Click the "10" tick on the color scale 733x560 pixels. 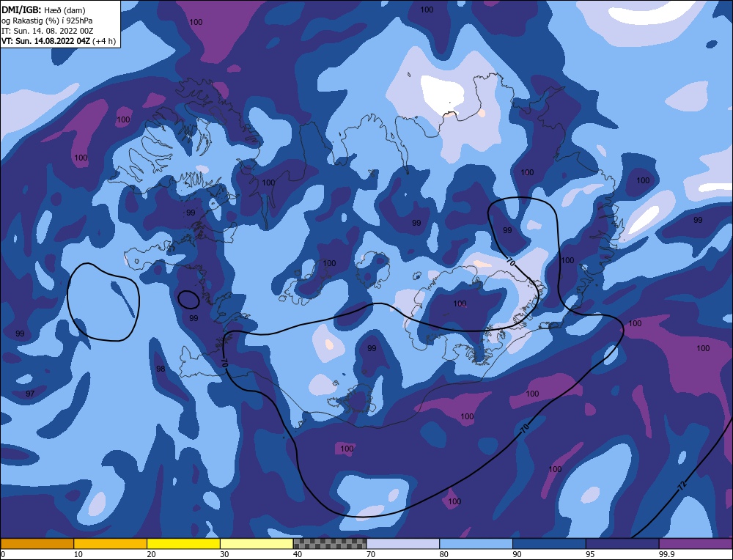click(78, 554)
